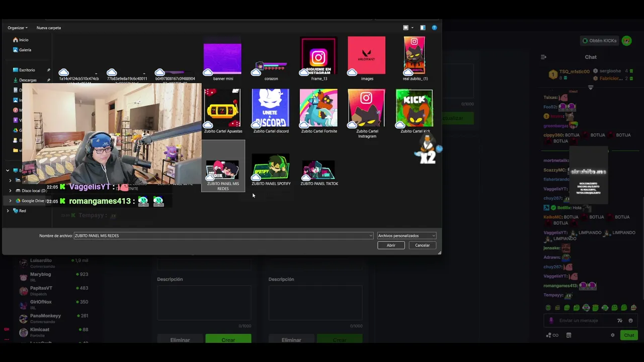Screen dimensions: 644x362
Task: Click the second panel Descripción text area
Action: click(315, 303)
